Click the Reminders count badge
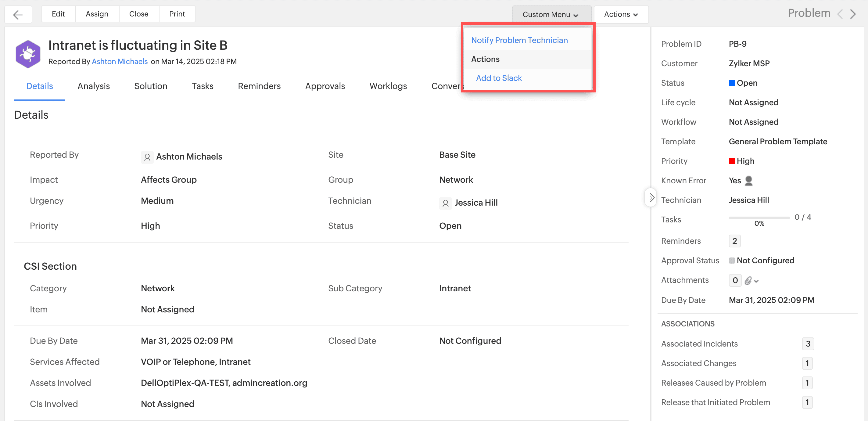The height and width of the screenshot is (421, 868). [734, 241]
